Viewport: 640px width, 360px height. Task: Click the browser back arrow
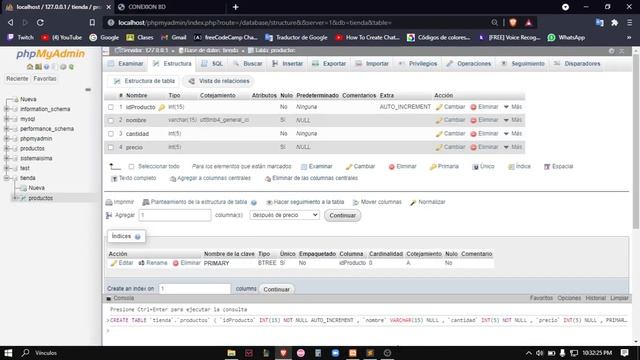[11, 22]
